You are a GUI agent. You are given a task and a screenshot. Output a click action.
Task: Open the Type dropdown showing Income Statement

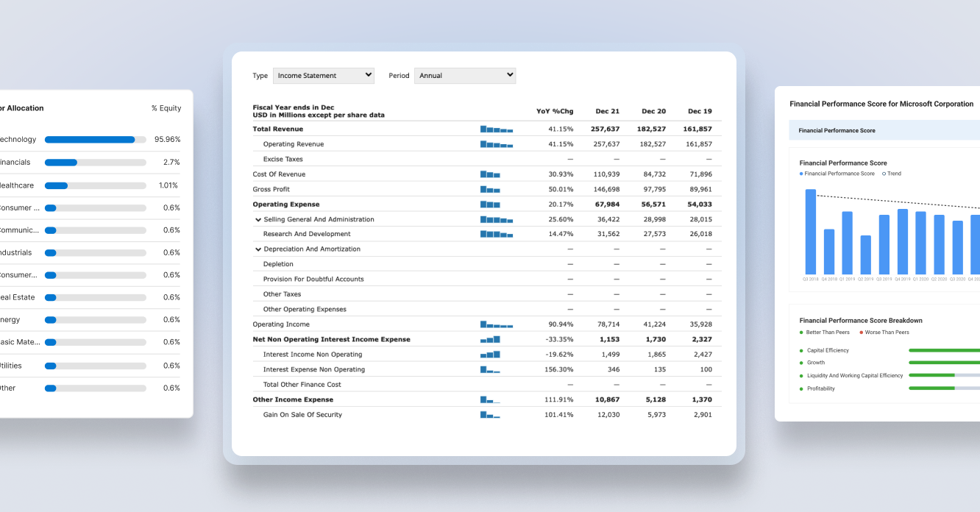[x=324, y=75]
